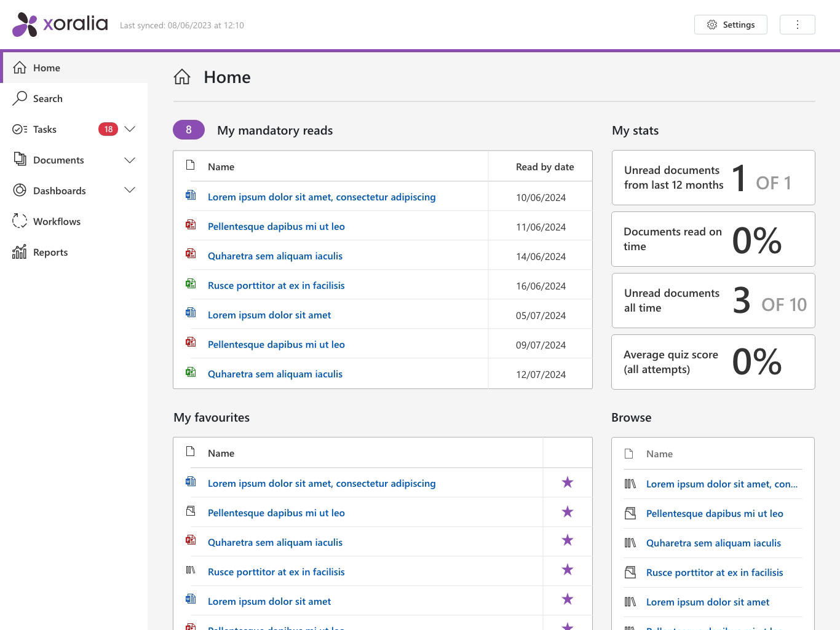Screen dimensions: 840x630
Task: Expand the Documents submenu chevron
Action: pos(130,160)
